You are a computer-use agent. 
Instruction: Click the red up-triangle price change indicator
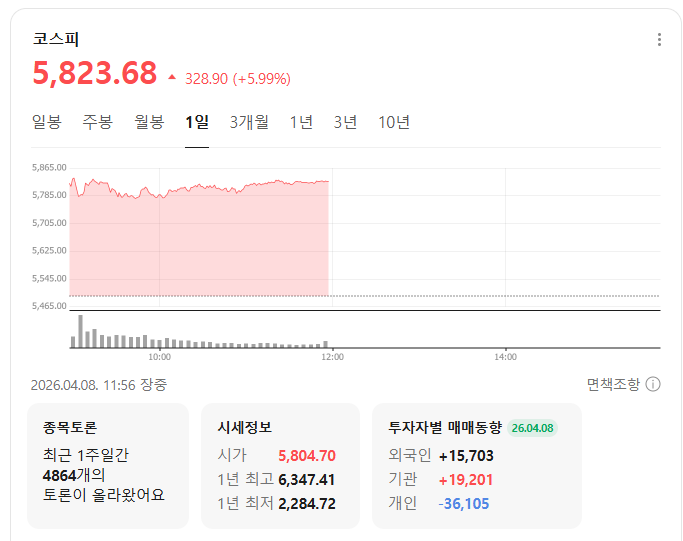pos(172,77)
